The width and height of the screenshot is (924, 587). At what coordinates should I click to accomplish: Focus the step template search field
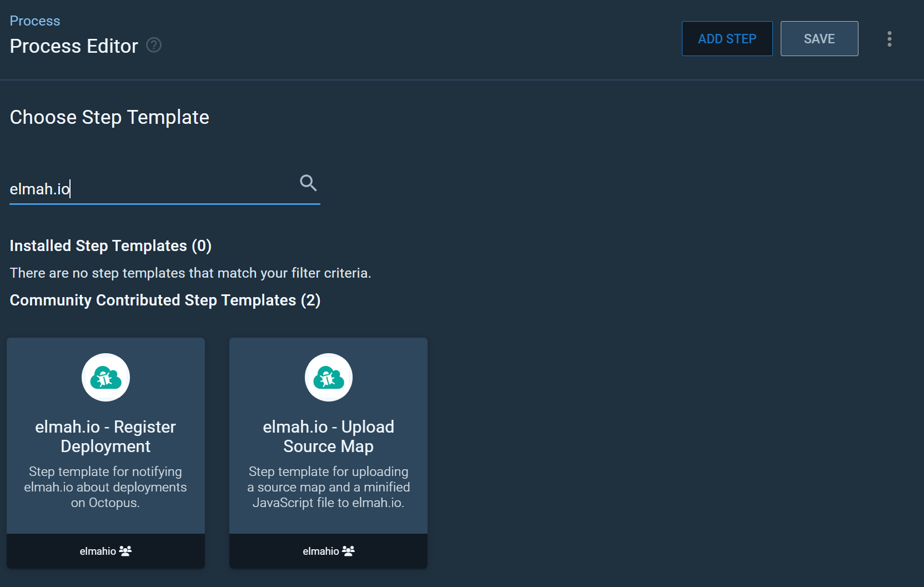tap(165, 189)
